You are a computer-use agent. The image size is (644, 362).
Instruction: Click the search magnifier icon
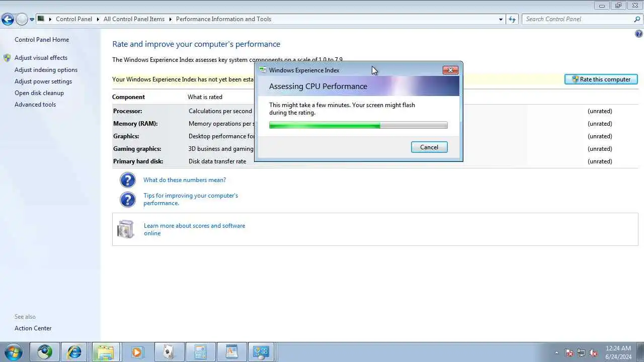coord(637,19)
